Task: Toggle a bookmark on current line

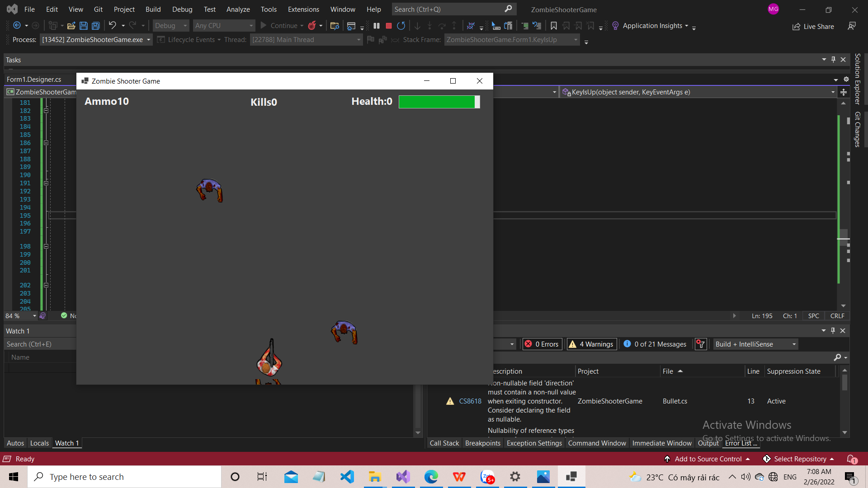Action: 553,26
